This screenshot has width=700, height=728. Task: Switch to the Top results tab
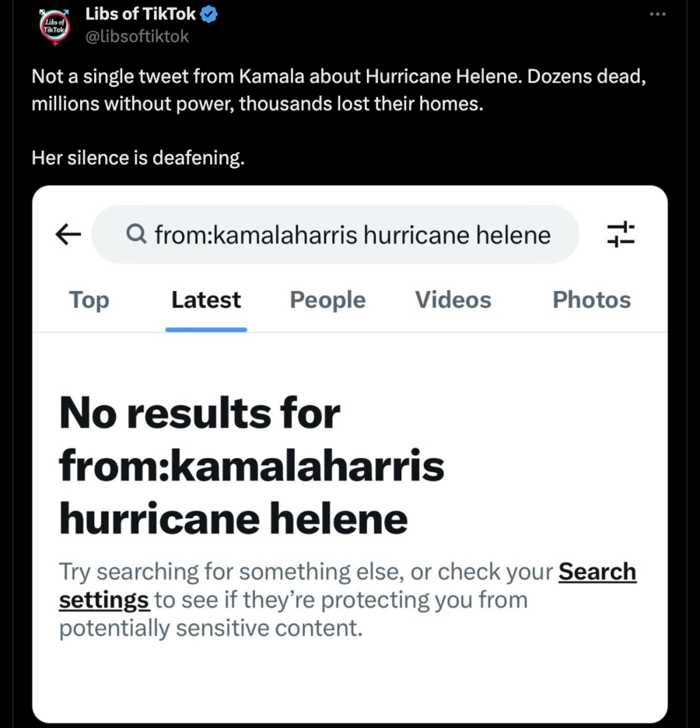pyautogui.click(x=89, y=299)
